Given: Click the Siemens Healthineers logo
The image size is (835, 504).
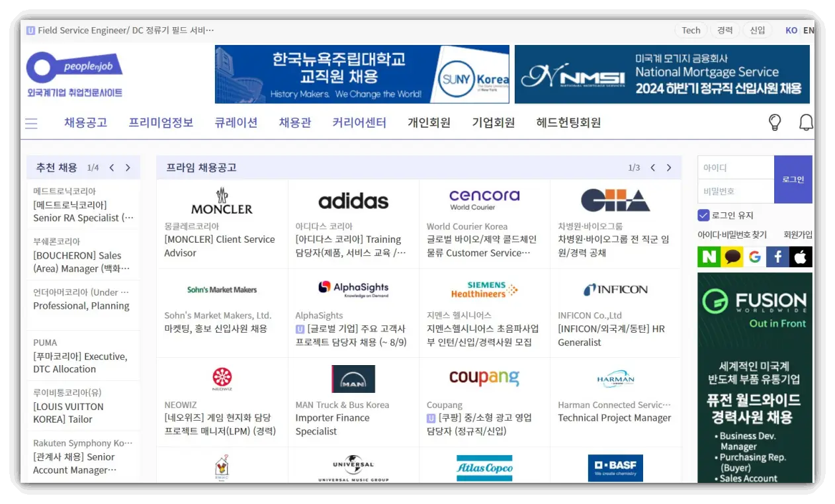Looking at the screenshot, I should point(484,290).
